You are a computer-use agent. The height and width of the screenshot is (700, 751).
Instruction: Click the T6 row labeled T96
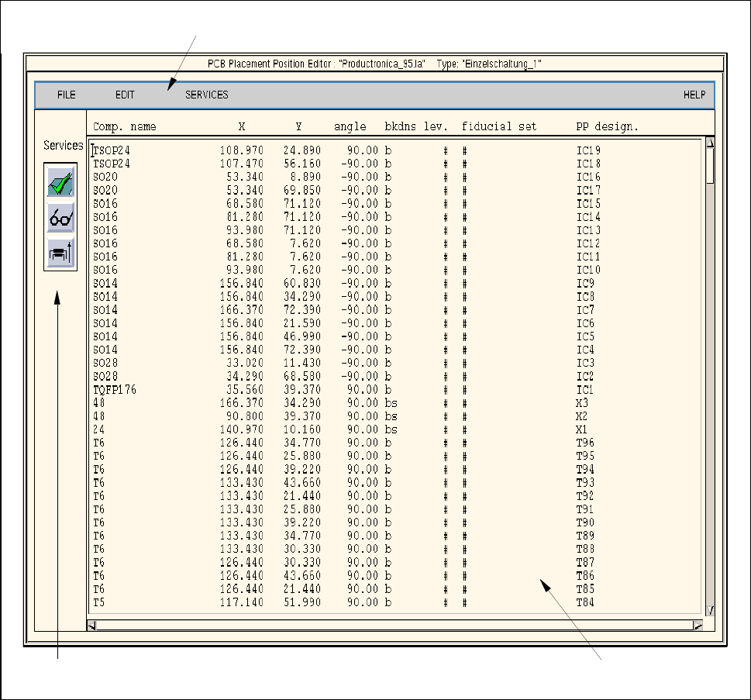99,443
